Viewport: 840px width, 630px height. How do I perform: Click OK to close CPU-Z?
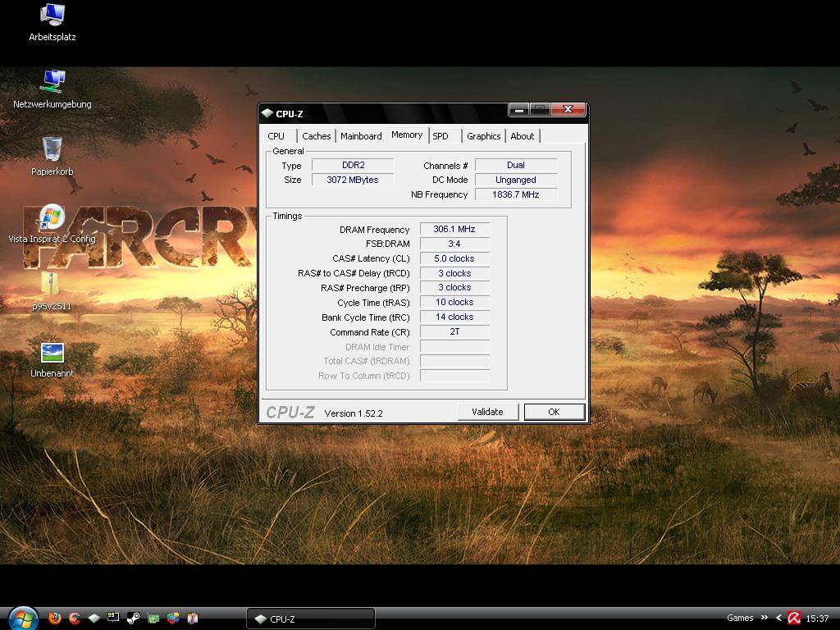click(x=554, y=412)
